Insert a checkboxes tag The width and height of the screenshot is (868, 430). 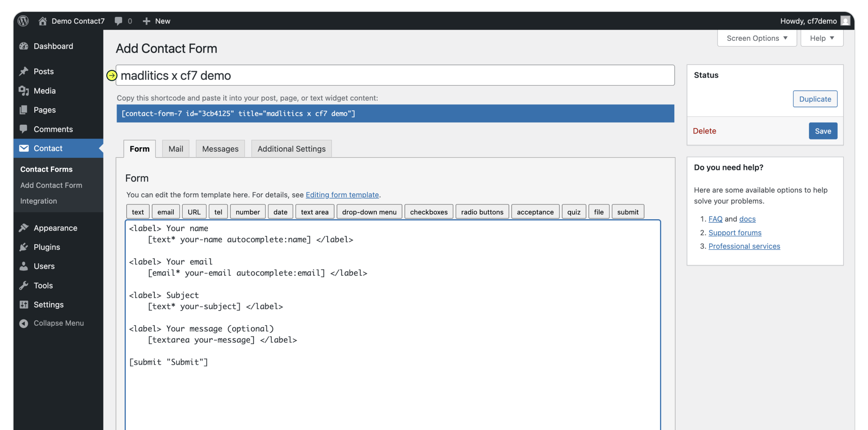tap(429, 212)
